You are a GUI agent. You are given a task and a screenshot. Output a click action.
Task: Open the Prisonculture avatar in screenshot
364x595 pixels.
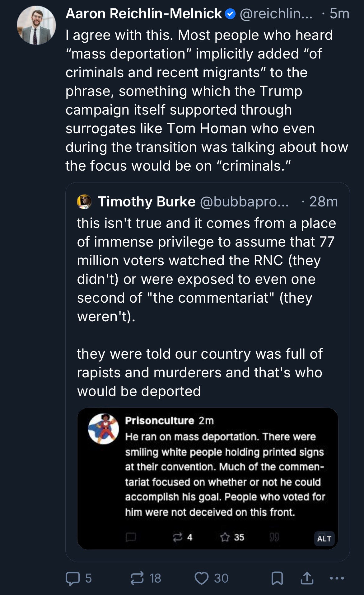coord(104,429)
